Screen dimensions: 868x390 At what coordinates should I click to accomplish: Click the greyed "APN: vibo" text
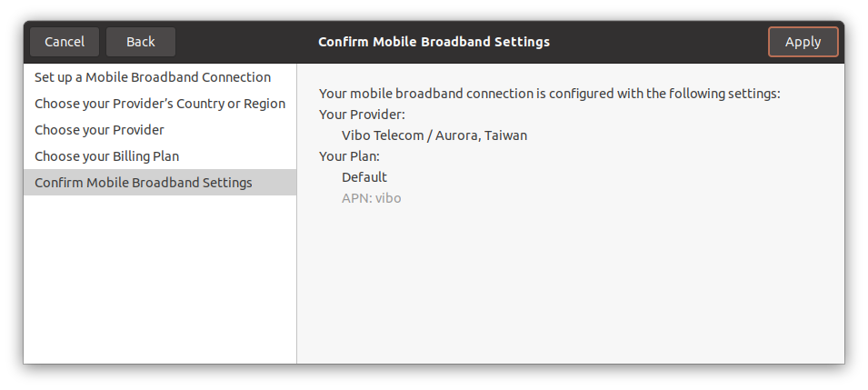pos(372,198)
